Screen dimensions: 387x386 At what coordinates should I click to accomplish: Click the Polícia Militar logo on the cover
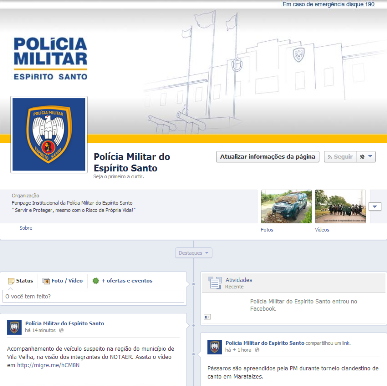[50, 58]
